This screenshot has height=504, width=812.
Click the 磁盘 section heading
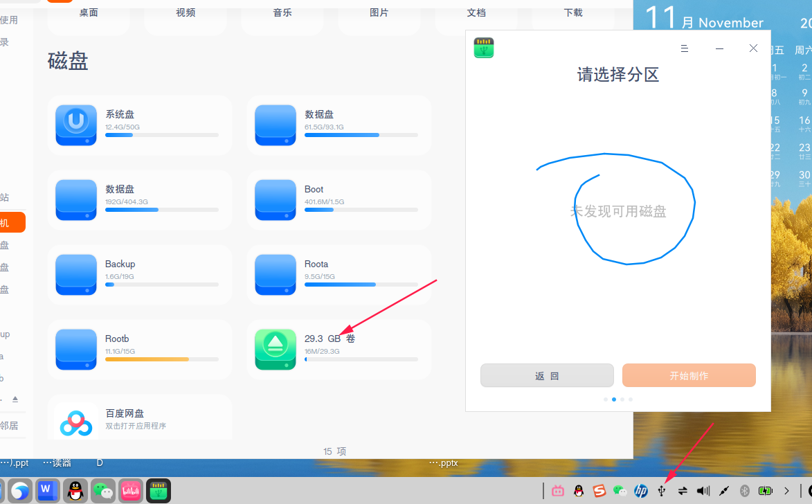[68, 61]
